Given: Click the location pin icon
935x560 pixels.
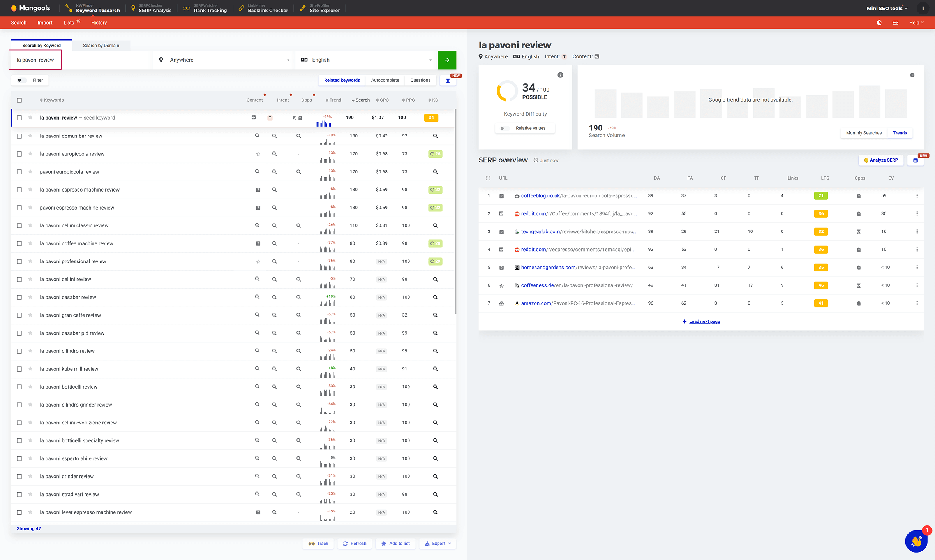Looking at the screenshot, I should [x=161, y=60].
